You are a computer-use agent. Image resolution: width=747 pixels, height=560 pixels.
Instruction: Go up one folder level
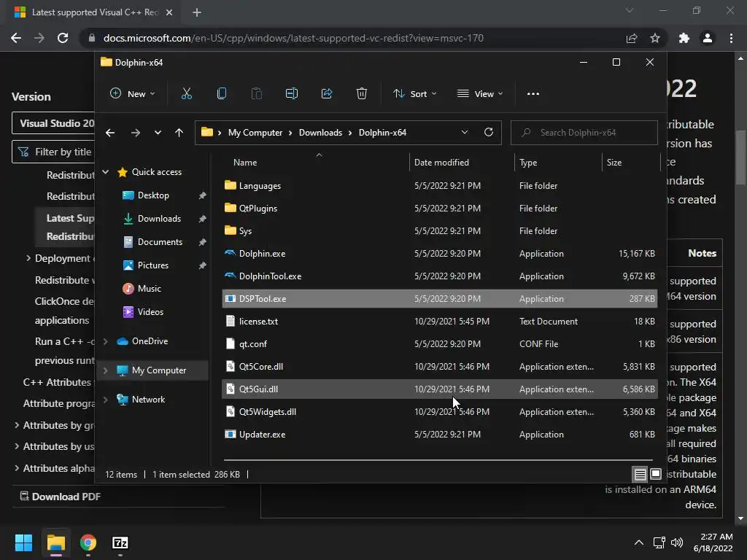(179, 133)
